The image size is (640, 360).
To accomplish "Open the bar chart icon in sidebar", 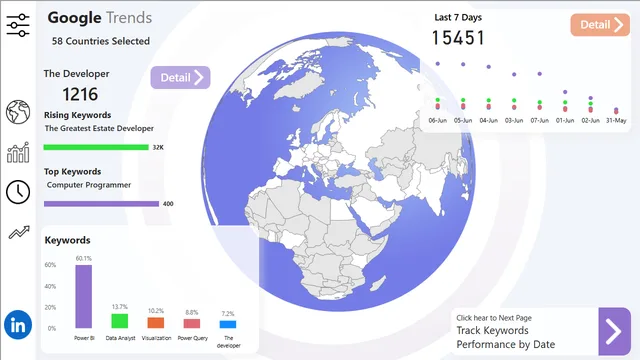I will coord(18,152).
